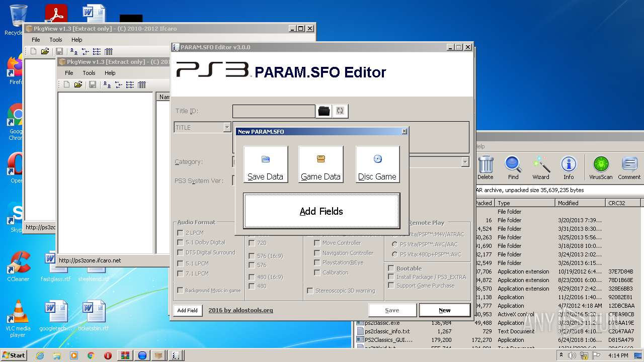Click Open folder icon in front PkgView toolbar
The height and width of the screenshot is (362, 644).
(78, 84)
